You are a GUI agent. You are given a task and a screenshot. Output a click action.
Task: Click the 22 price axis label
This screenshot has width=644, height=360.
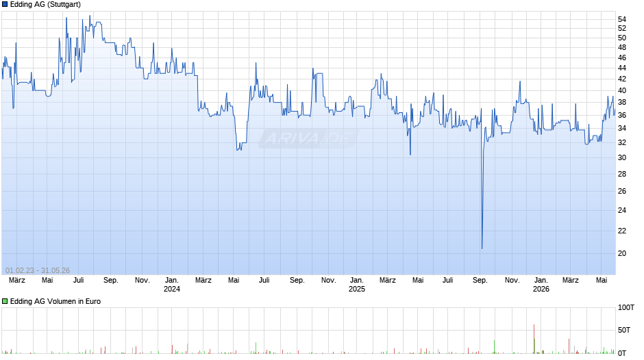click(x=622, y=231)
